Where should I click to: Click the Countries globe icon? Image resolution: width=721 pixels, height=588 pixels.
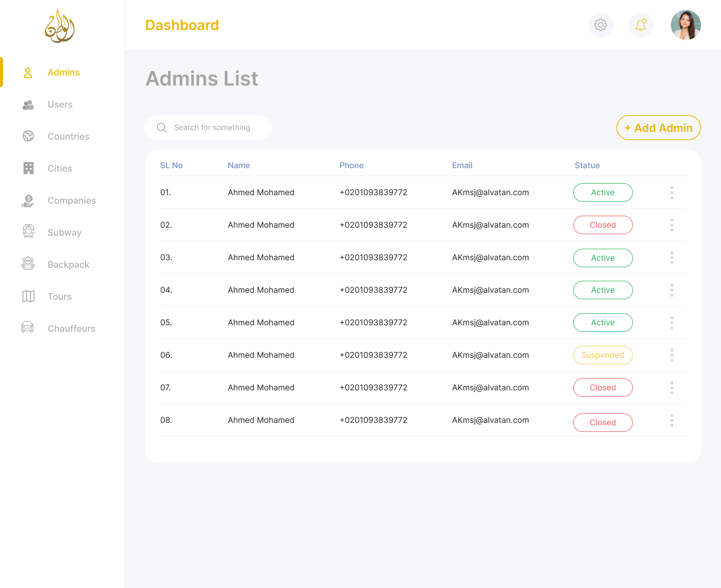point(28,136)
